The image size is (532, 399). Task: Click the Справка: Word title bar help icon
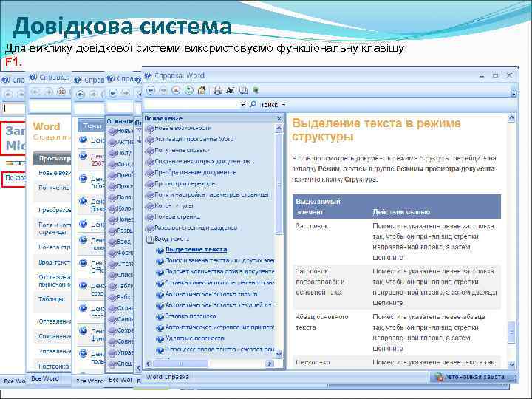(148, 75)
